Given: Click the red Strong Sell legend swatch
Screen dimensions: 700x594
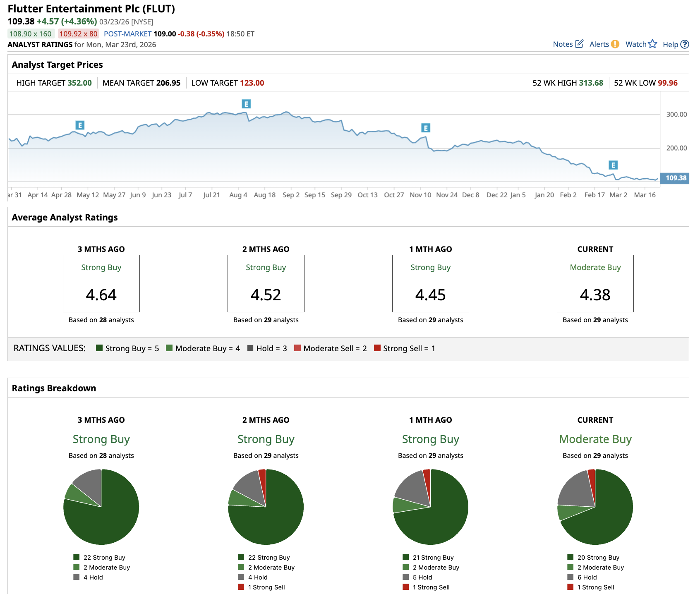Looking at the screenshot, I should click(x=377, y=348).
